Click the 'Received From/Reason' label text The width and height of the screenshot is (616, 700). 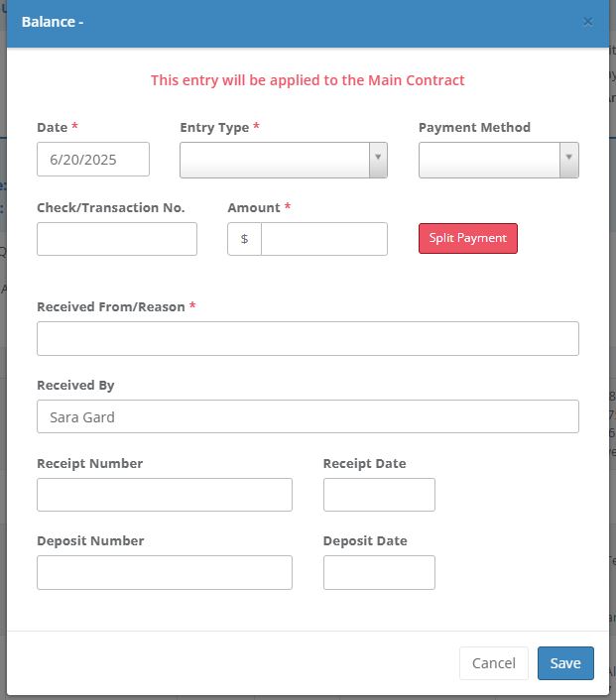(x=111, y=307)
